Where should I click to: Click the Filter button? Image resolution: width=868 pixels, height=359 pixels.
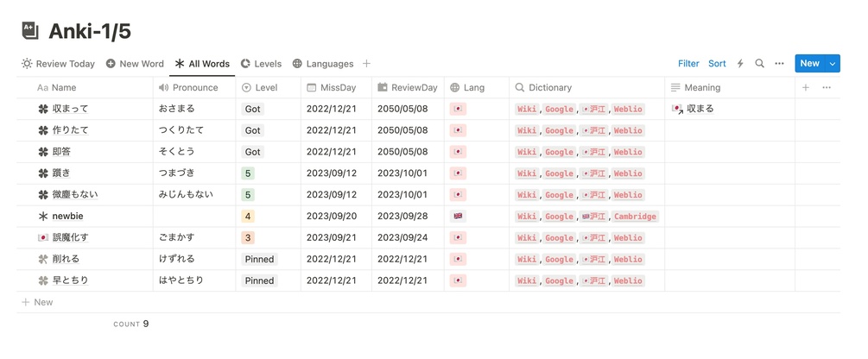[x=688, y=64]
